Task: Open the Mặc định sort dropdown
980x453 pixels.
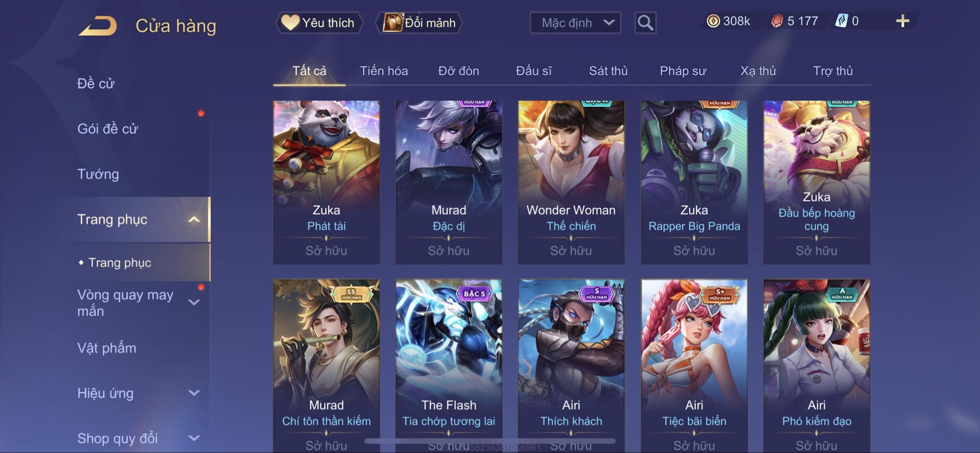Action: coord(575,22)
